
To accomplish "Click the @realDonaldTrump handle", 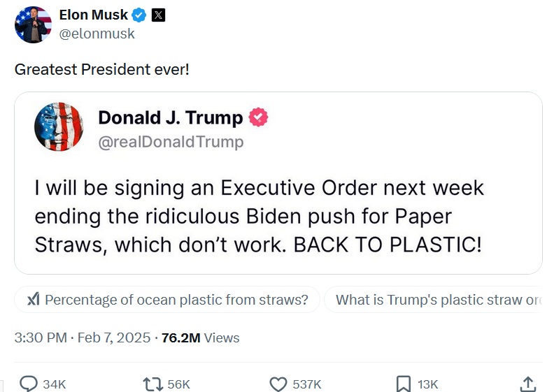I will tap(171, 142).
